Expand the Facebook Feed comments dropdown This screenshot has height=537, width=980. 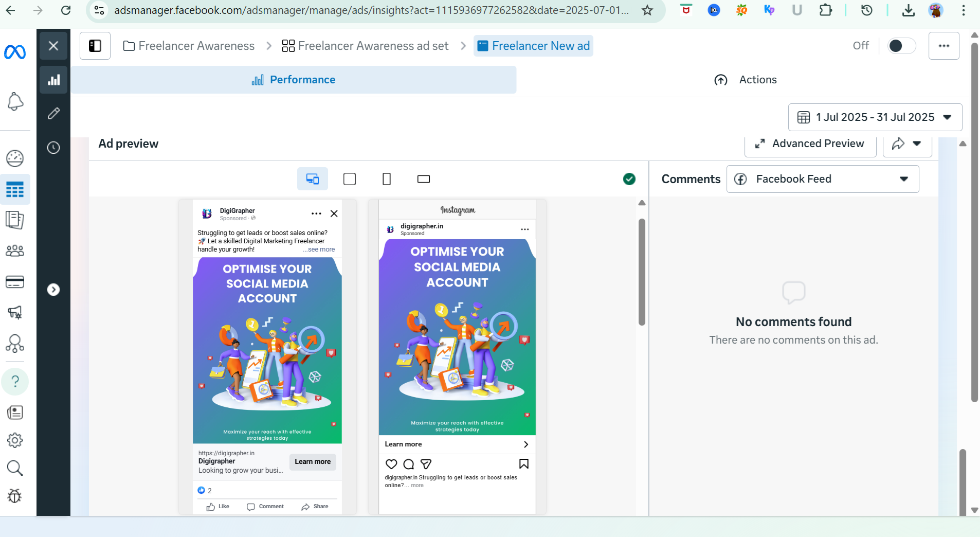pyautogui.click(x=822, y=179)
